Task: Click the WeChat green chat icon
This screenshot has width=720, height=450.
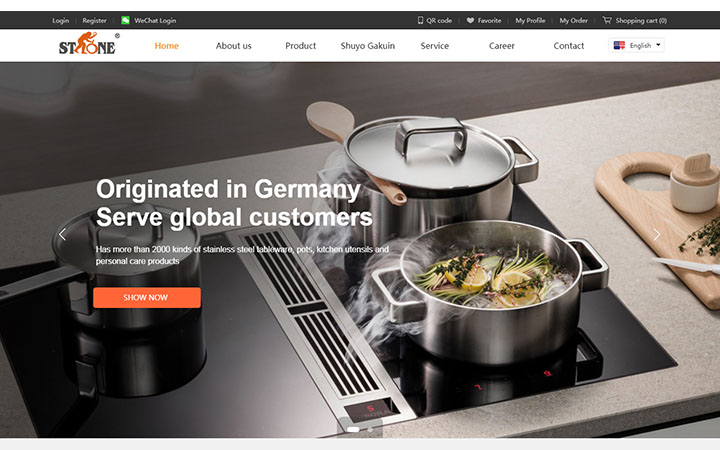Action: (125, 20)
